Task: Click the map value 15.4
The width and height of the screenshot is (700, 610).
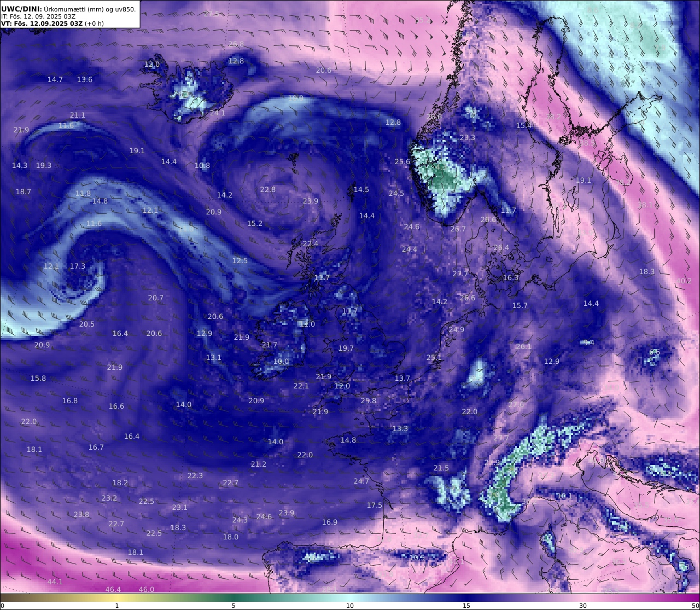Action: pyautogui.click(x=524, y=125)
